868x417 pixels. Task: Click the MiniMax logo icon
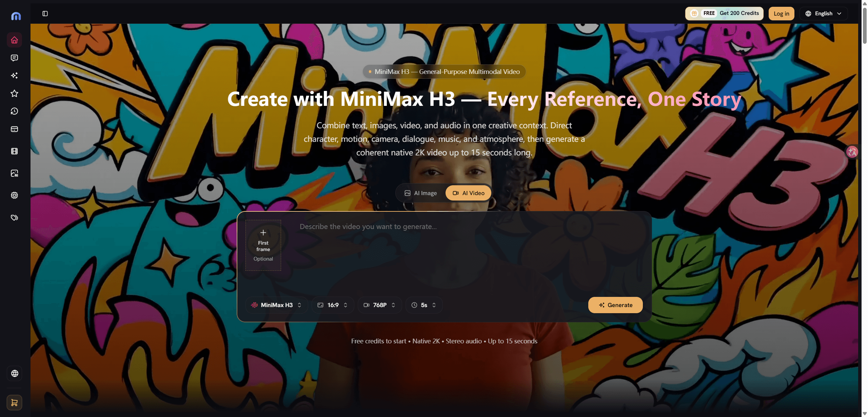tap(16, 16)
